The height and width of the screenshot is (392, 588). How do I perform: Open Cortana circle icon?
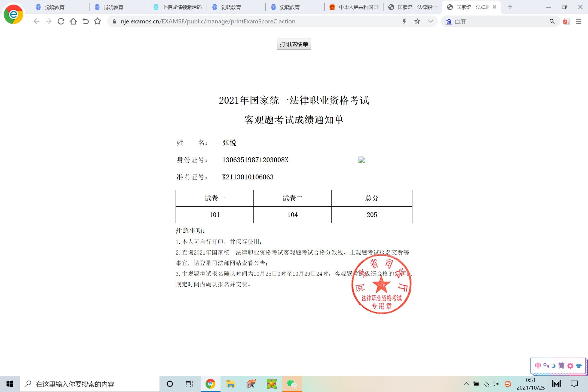pyautogui.click(x=170, y=384)
